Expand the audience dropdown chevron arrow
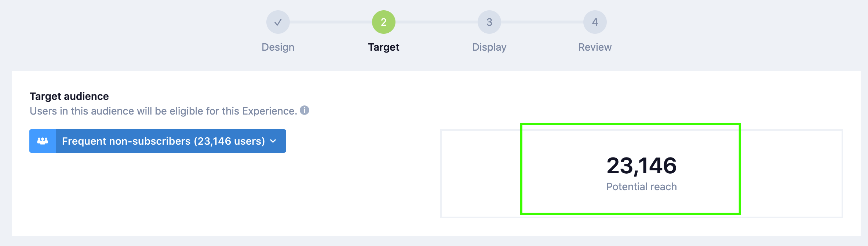The height and width of the screenshot is (246, 868). [273, 141]
